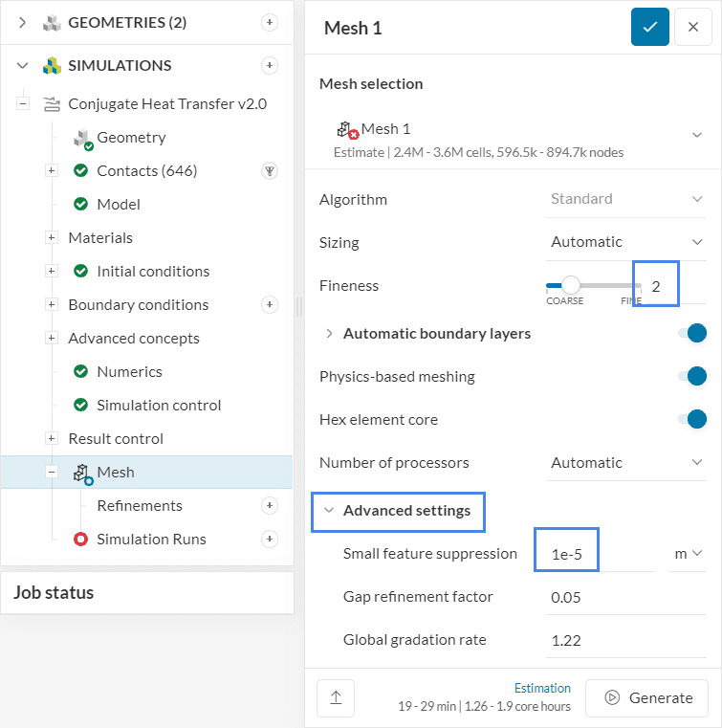Click the plus icon beside SIMULATIONS
This screenshot has width=722, height=728.
point(270,66)
